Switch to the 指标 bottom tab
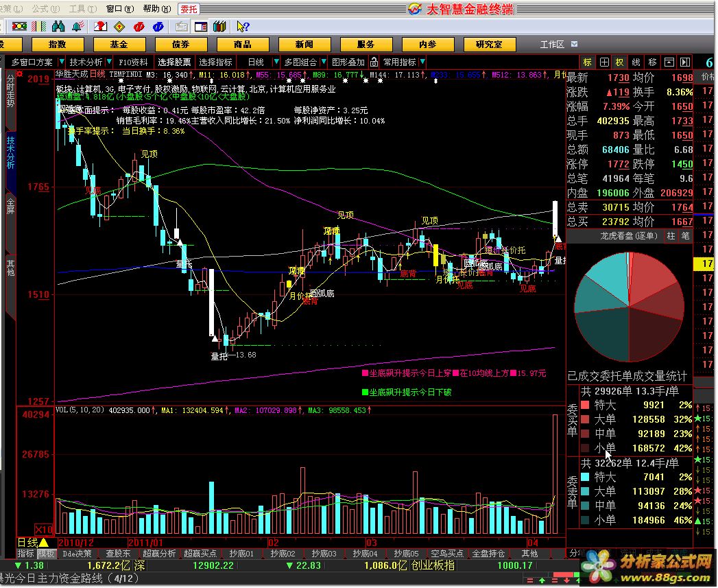The width and height of the screenshot is (718, 588). (x=25, y=554)
